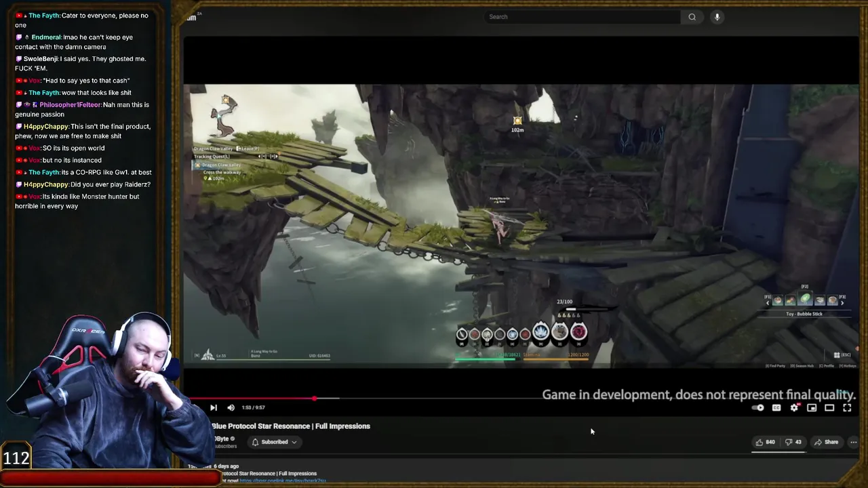Select the red skill icon in hotbar
The width and height of the screenshot is (868, 488).
coord(578,331)
